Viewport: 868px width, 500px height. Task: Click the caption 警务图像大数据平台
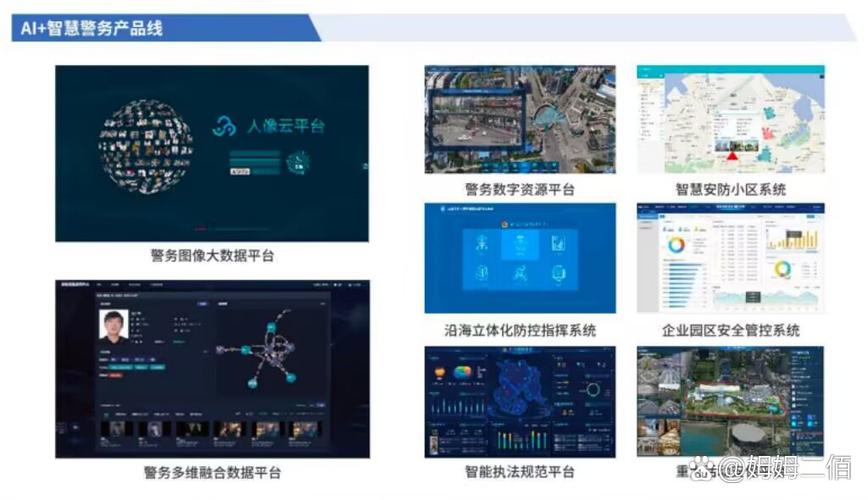[213, 255]
